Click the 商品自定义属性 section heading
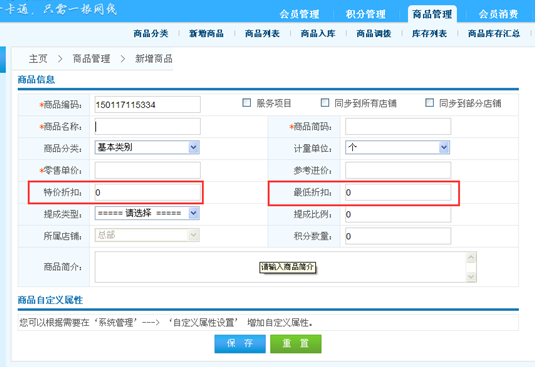The width and height of the screenshot is (535, 367). (50, 300)
